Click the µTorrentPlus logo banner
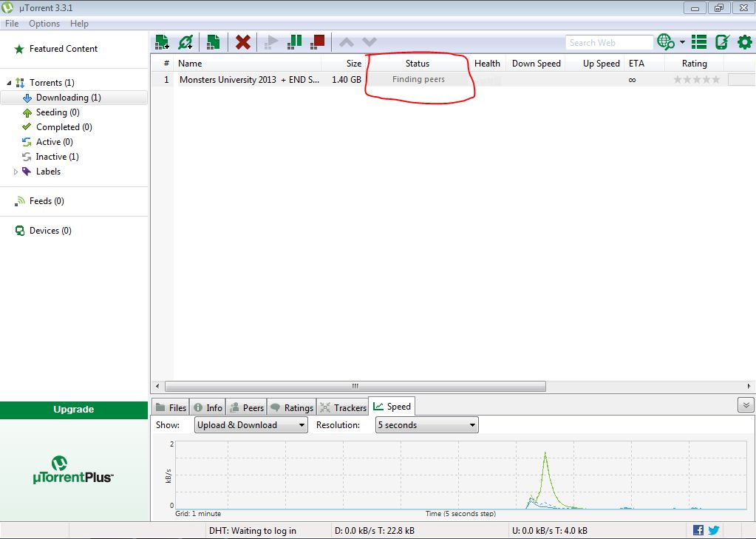 coord(73,470)
